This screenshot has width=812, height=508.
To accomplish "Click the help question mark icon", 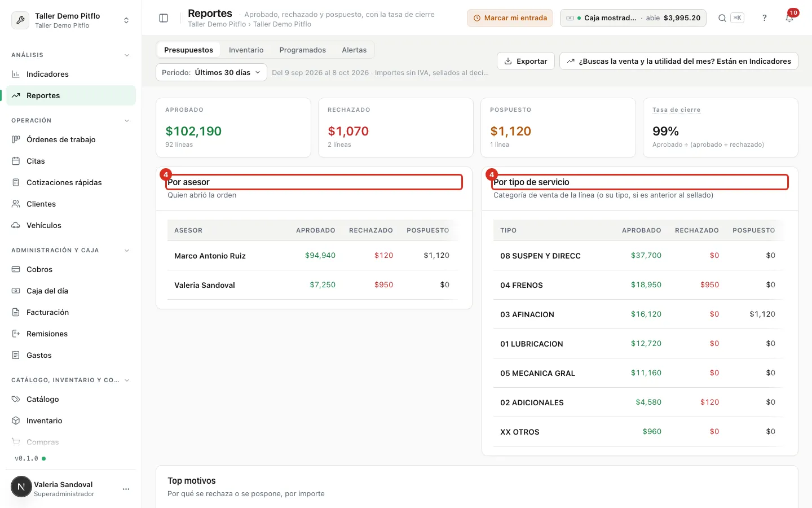I will (x=765, y=18).
